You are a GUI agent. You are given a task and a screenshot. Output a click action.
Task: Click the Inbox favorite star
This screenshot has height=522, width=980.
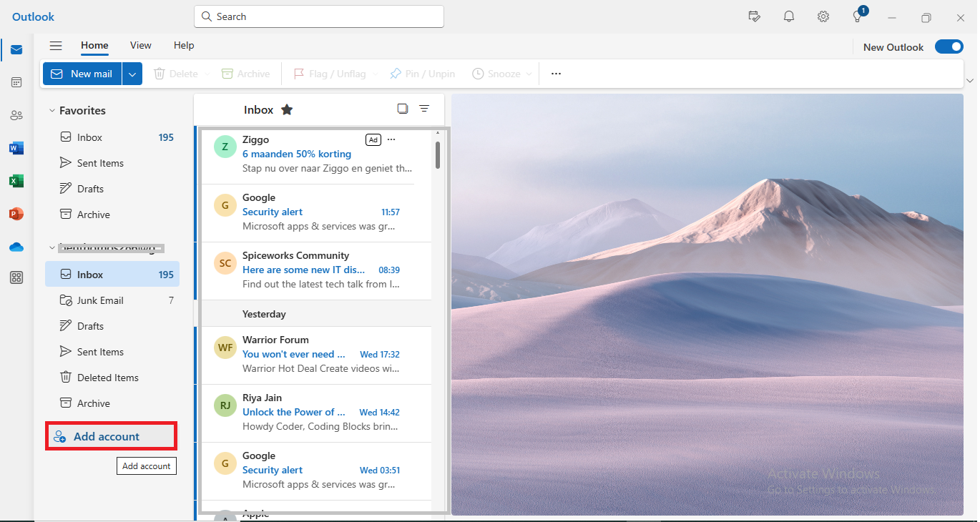[287, 109]
